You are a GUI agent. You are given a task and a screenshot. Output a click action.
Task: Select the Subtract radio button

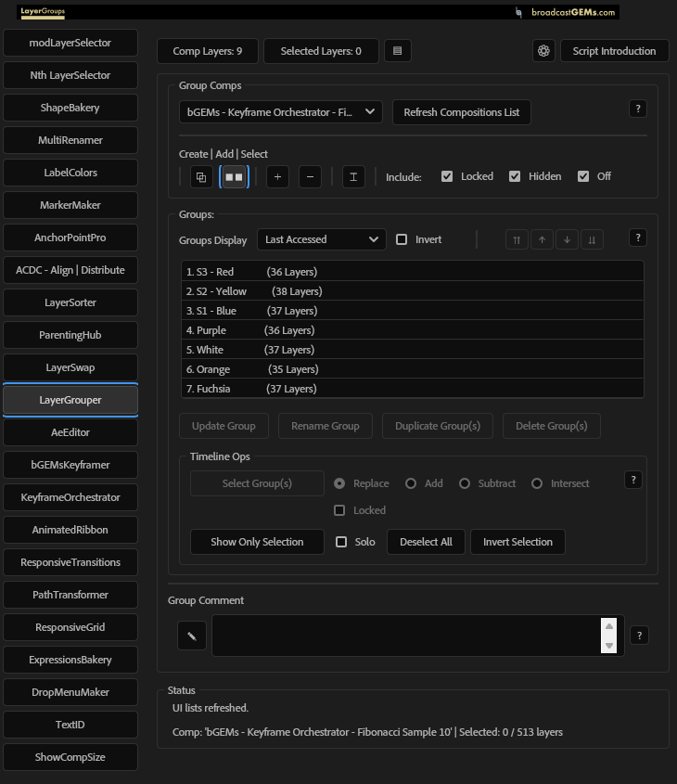point(465,483)
